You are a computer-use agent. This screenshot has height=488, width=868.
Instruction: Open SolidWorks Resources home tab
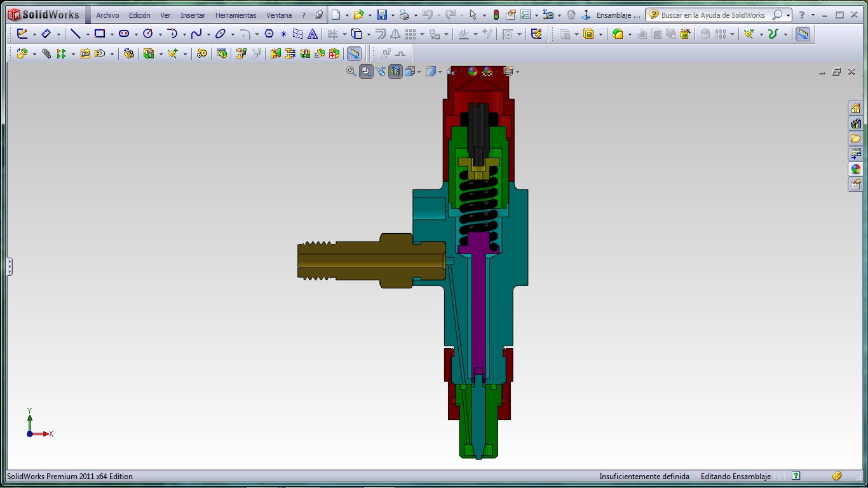pos(855,108)
